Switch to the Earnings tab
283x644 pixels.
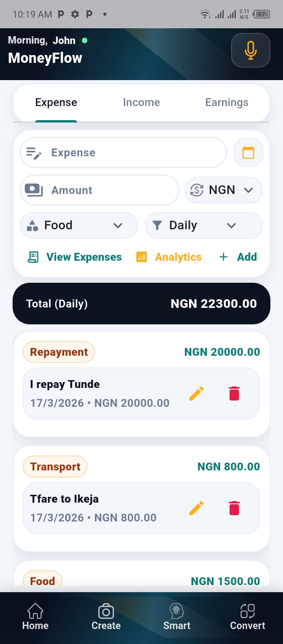227,102
